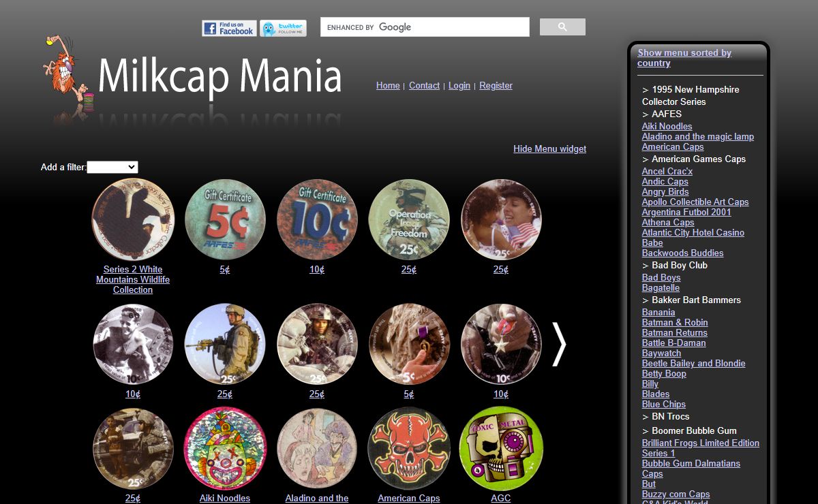Open the AGC Toxic Metal cap image

[501, 450]
